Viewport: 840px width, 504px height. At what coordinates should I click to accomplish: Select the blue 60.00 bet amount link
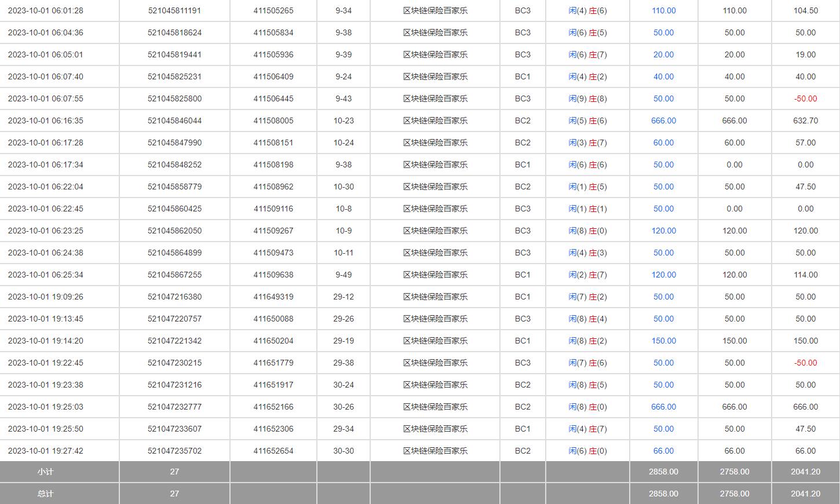663,143
